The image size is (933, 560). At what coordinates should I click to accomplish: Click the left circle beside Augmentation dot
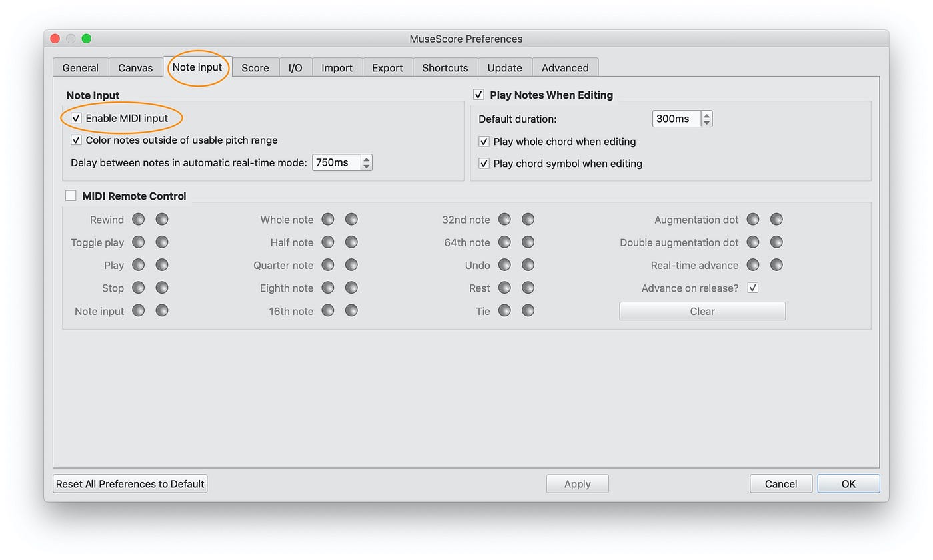click(x=753, y=219)
